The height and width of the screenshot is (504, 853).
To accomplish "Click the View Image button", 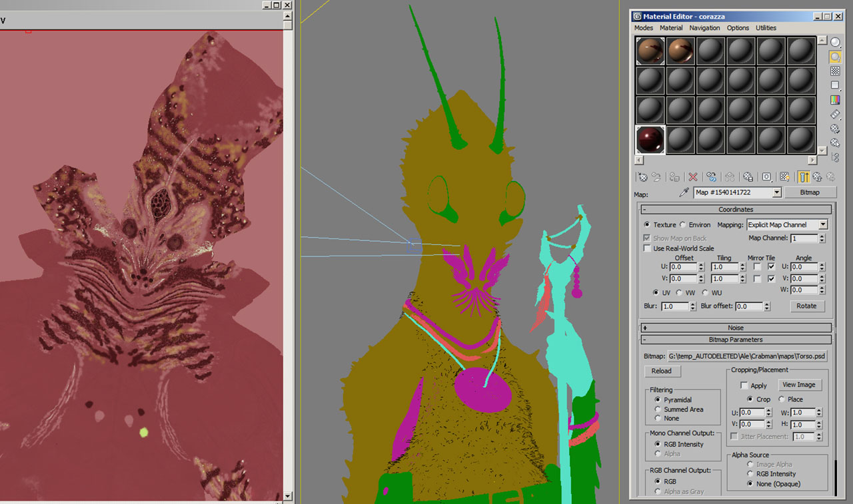I will pos(798,385).
